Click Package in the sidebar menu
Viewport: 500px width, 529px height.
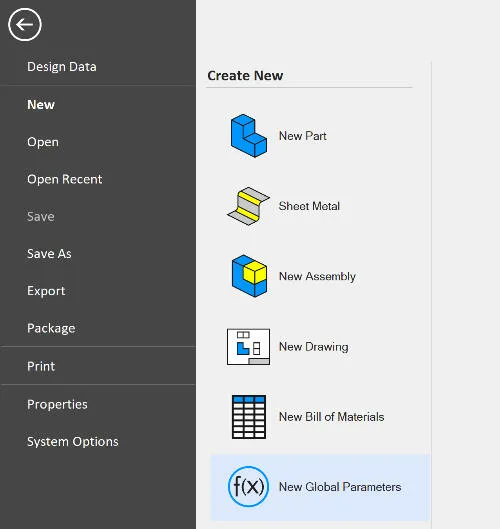tap(51, 328)
